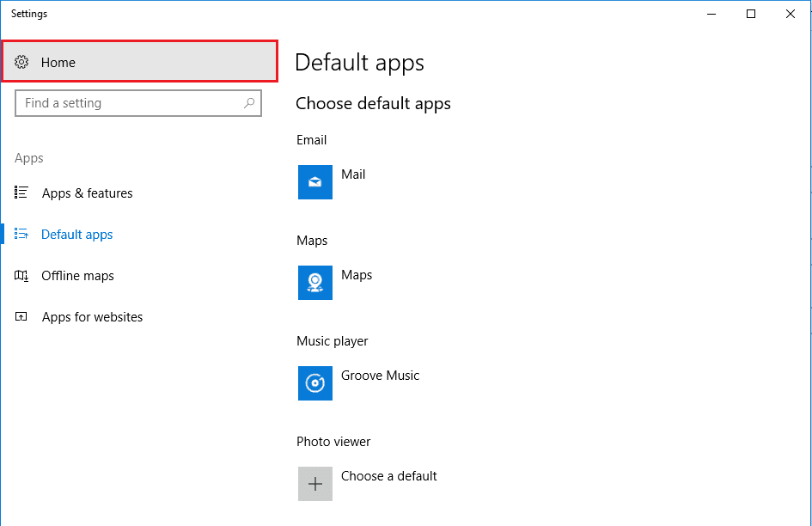
Task: Return to the Home settings label
Action: [x=58, y=63]
